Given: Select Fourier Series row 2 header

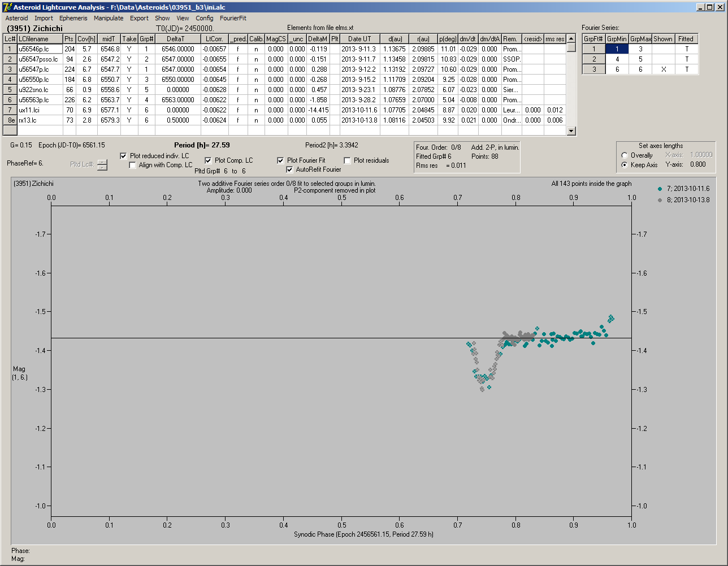Looking at the screenshot, I should click(x=594, y=59).
